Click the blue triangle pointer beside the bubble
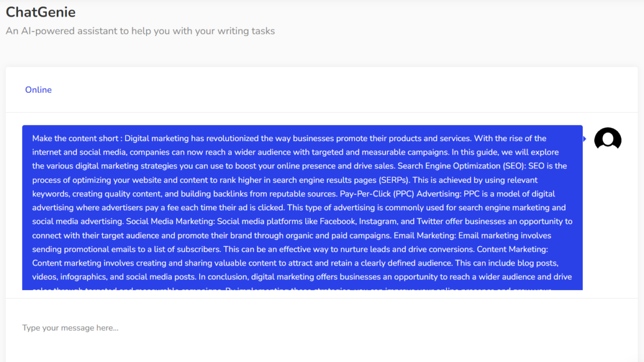Image resolution: width=644 pixels, height=362 pixels. [x=584, y=138]
